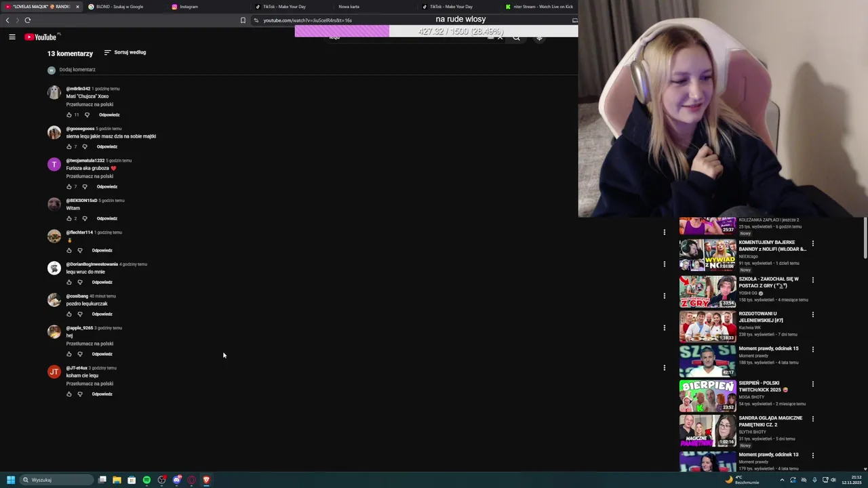Viewport: 868px width, 488px height.
Task: Open options menu for SZKOŁA - ZAKOCHAŁ SIĘ video
Action: (x=812, y=280)
